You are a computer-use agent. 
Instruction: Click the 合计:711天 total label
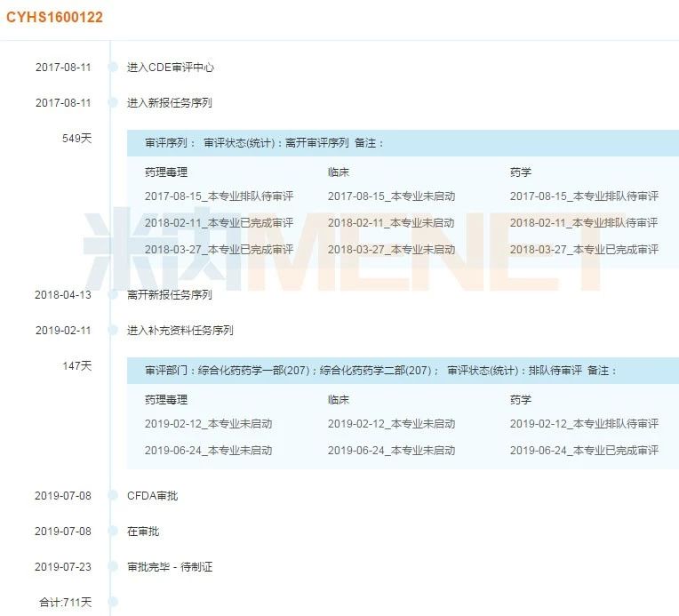66,602
